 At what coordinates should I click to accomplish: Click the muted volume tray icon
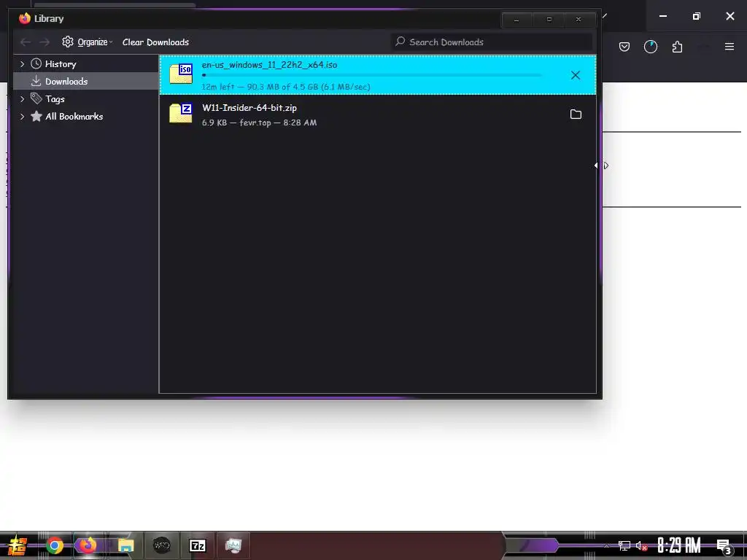[641, 546]
